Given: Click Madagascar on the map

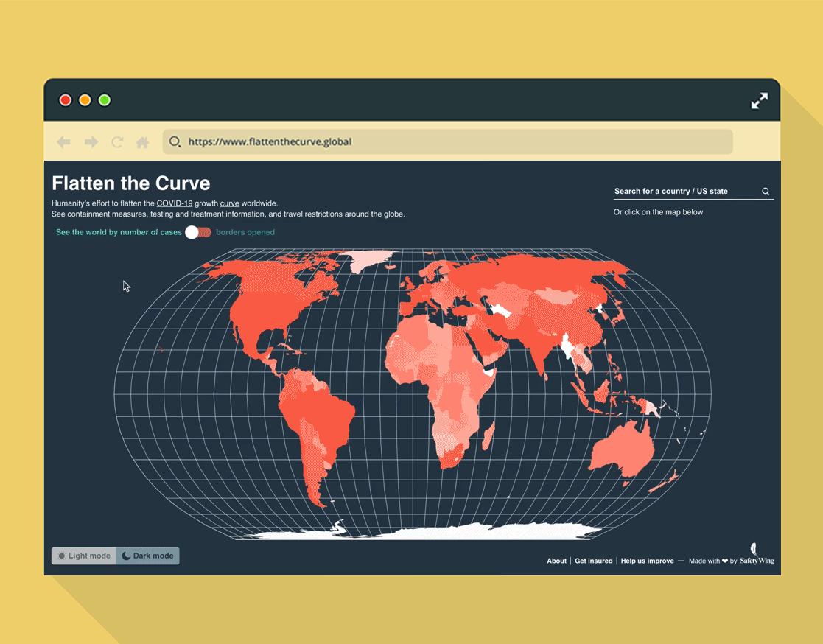Looking at the screenshot, I should 488,437.
